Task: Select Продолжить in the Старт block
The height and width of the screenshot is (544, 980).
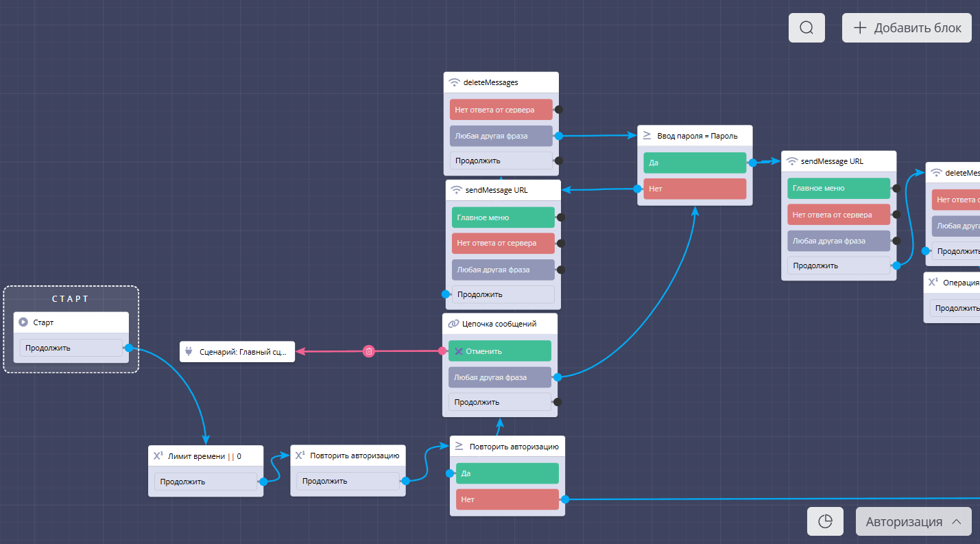Action: [x=71, y=348]
